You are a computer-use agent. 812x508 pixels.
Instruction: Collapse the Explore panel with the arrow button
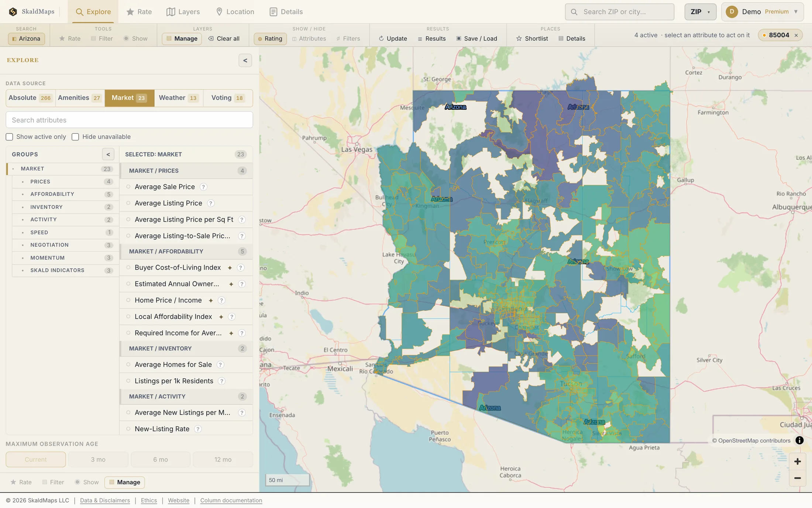(x=245, y=61)
